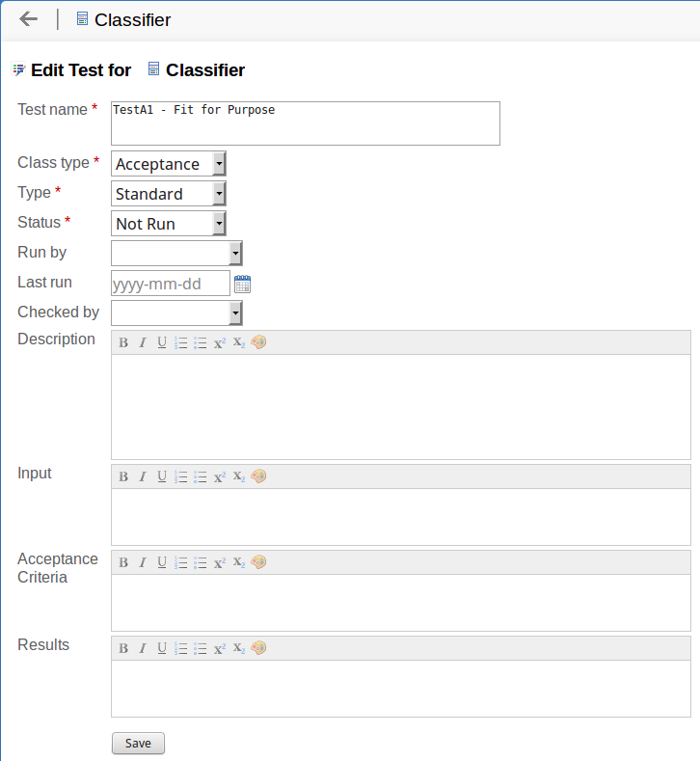Click the back arrow icon

click(29, 18)
